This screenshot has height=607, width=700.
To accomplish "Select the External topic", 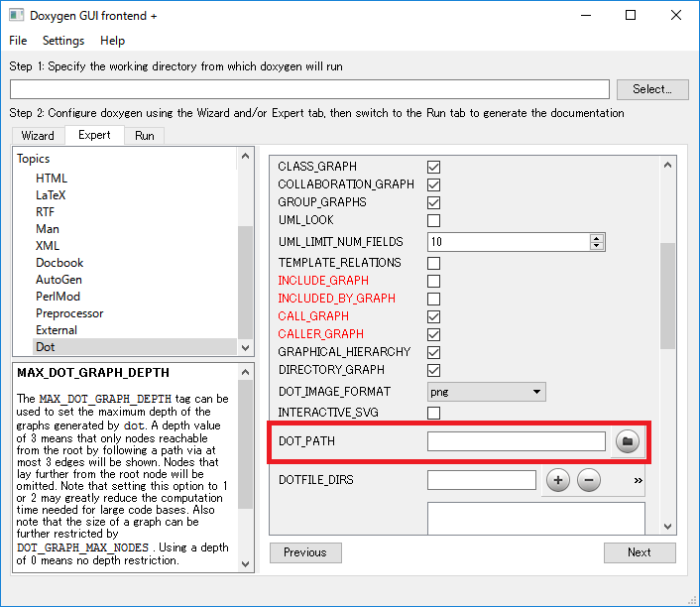I will pos(57,330).
